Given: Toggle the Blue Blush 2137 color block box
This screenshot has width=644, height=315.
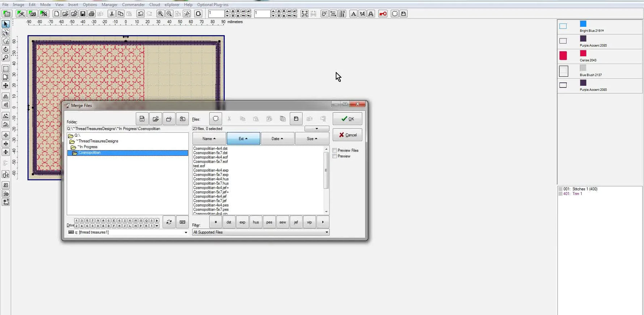Looking at the screenshot, I should pos(564,71).
